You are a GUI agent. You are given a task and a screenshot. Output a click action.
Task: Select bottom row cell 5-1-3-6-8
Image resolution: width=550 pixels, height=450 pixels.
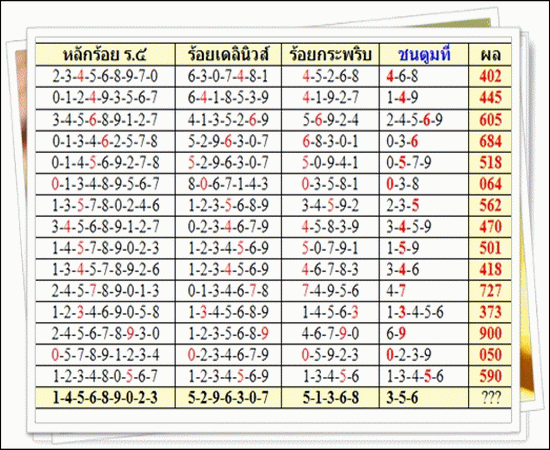330,398
